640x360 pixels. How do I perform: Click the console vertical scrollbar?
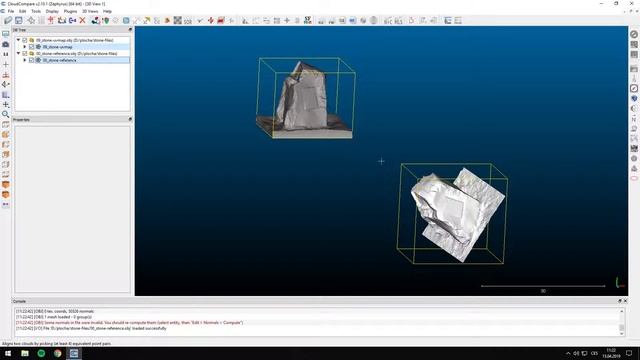point(622,322)
